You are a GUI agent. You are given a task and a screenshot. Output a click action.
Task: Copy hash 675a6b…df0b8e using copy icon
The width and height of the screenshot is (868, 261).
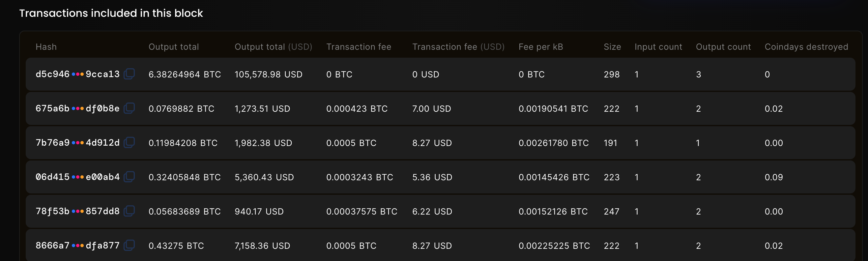pos(130,108)
